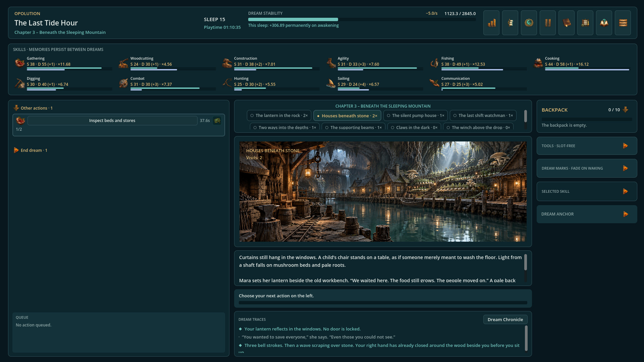Open the Dream Chronicle
644x362 pixels.
(x=505, y=319)
